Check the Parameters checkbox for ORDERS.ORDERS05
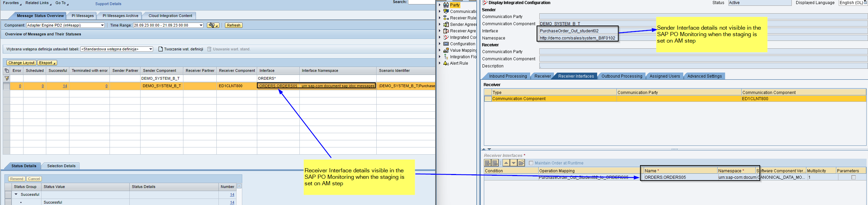The image size is (868, 205). [x=853, y=177]
